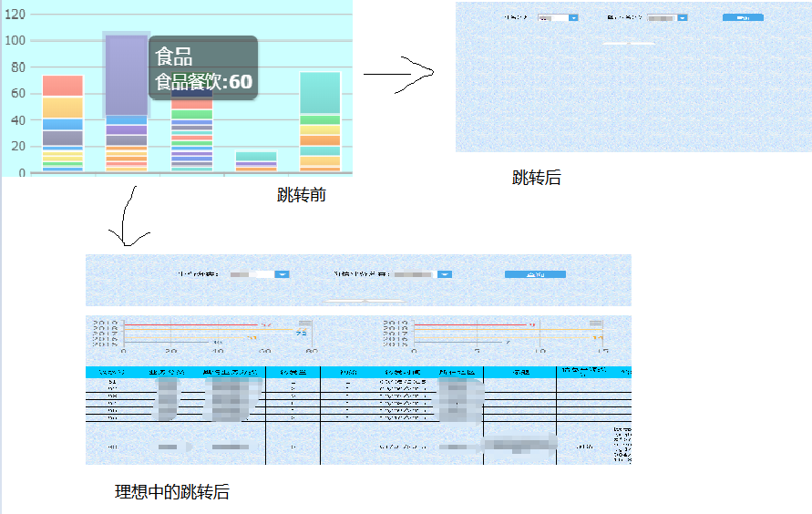The image size is (812, 514).
Task: Click red 2019 line in right line chart
Action: pos(470,325)
